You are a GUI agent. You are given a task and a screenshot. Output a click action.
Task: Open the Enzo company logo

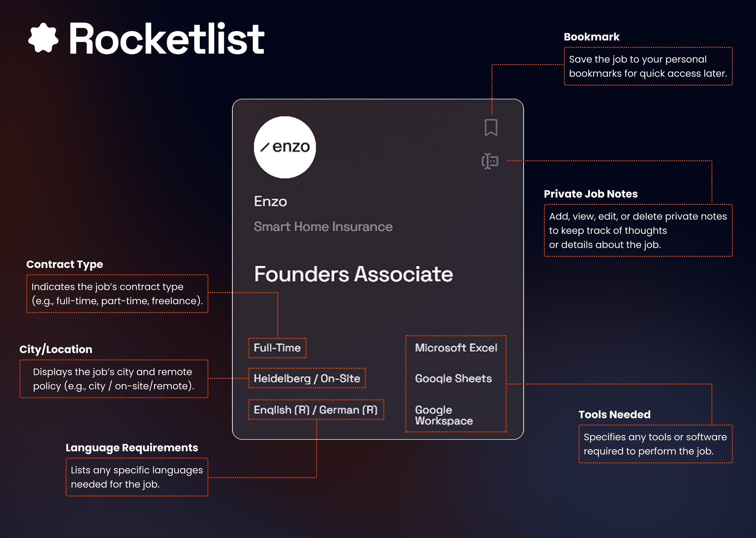pos(285,147)
